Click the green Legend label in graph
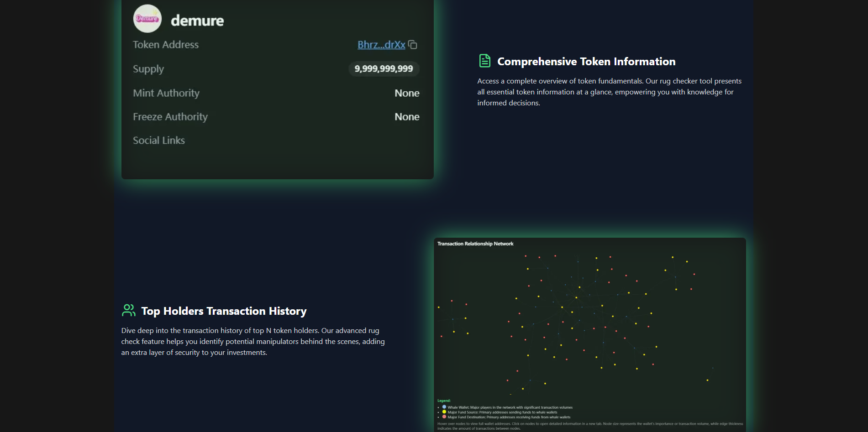The height and width of the screenshot is (432, 868). tap(444, 401)
